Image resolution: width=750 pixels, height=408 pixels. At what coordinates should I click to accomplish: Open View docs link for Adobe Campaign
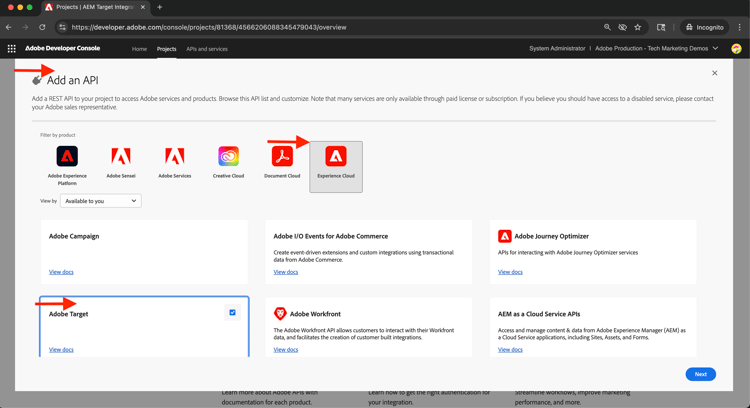click(x=61, y=272)
